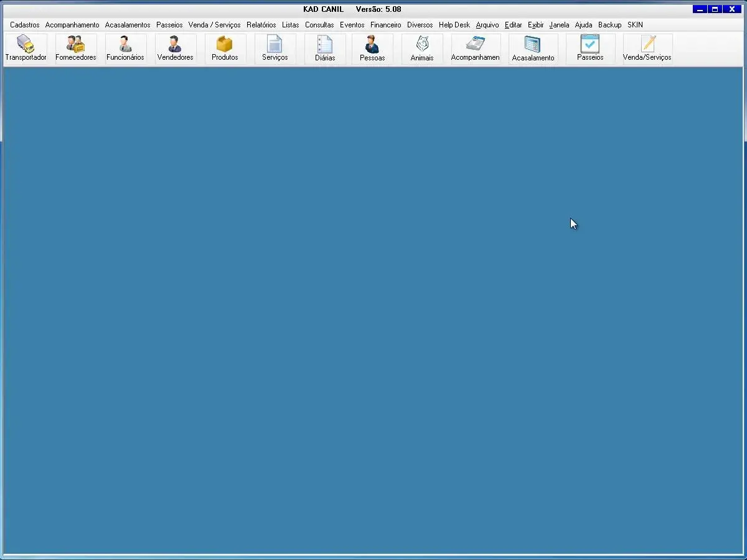
Task: Open the Venda/Serviços pencil icon
Action: point(647,48)
